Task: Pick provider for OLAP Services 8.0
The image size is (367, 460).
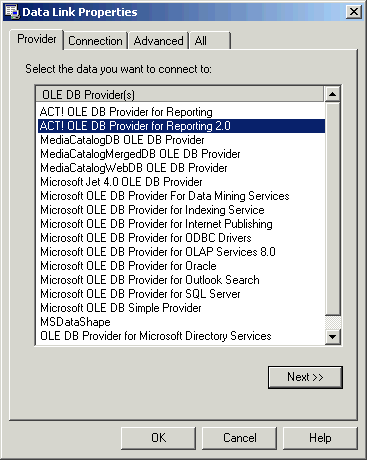Action: click(181, 252)
